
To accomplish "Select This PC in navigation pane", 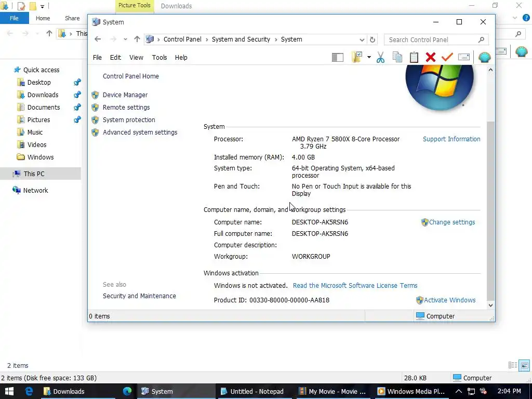I will (34, 174).
